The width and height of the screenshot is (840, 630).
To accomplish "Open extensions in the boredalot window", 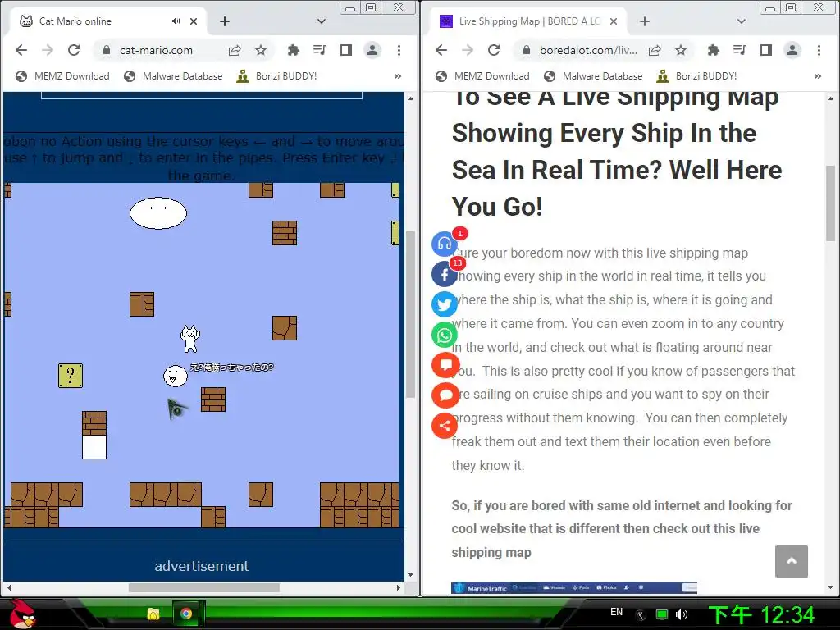I will tap(713, 50).
